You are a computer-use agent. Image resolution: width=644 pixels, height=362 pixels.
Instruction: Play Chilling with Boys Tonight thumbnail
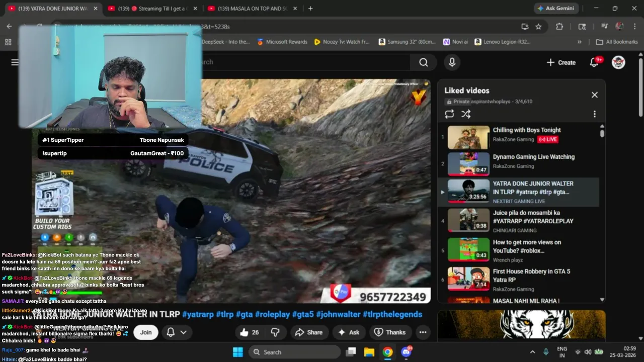pos(468,137)
